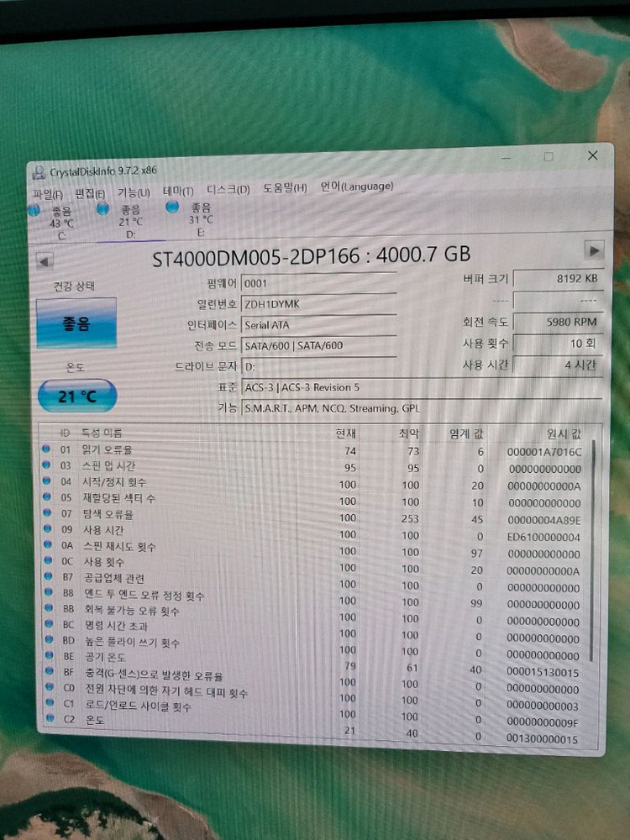
Task: Click status dot for BE 공기 온도
Action: [x=50, y=654]
